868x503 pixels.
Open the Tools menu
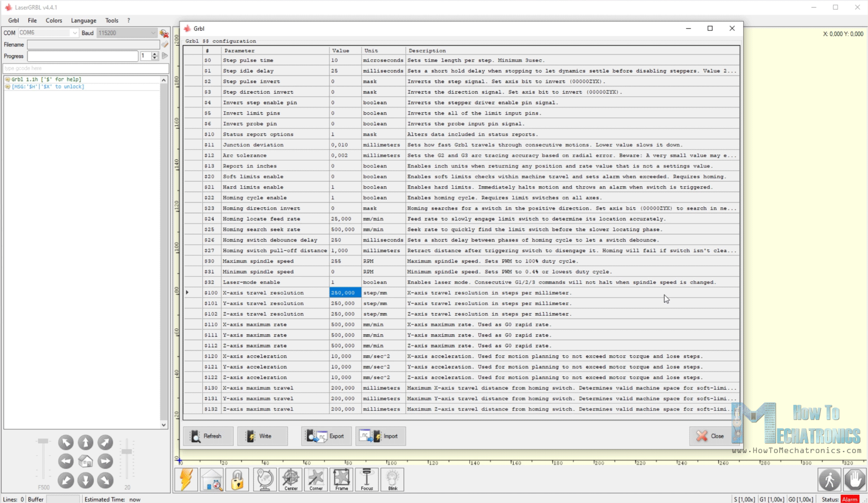pos(112,20)
